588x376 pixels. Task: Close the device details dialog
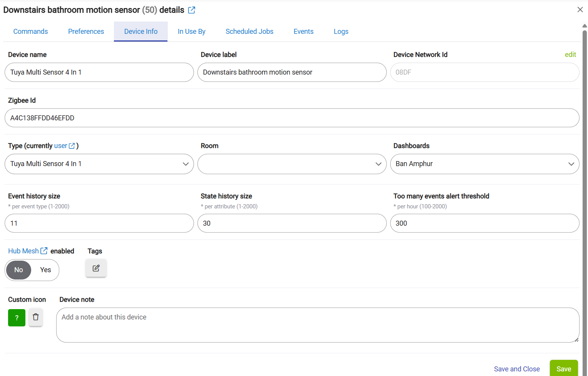click(580, 10)
